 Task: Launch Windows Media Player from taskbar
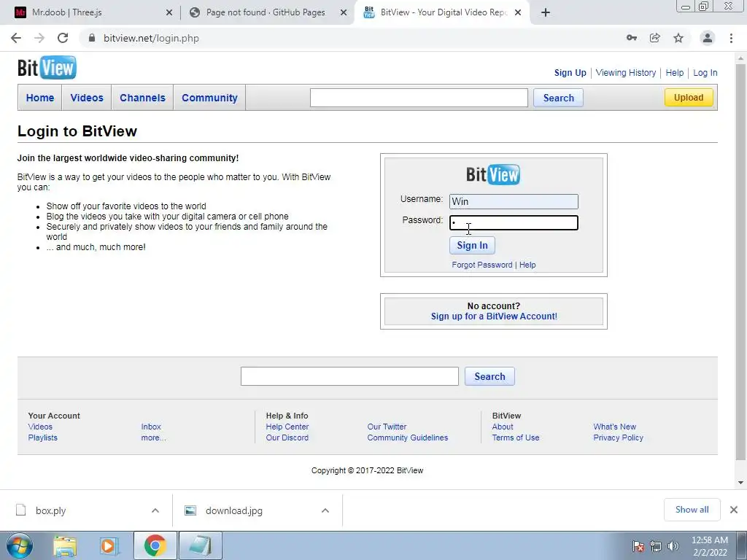tap(109, 545)
